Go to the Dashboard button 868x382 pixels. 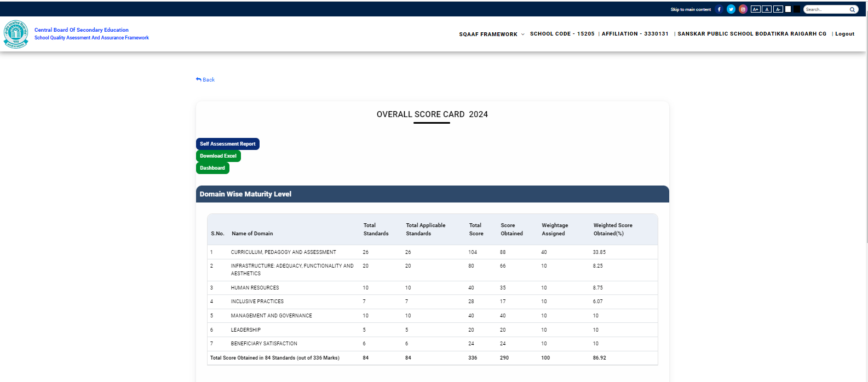(x=212, y=168)
